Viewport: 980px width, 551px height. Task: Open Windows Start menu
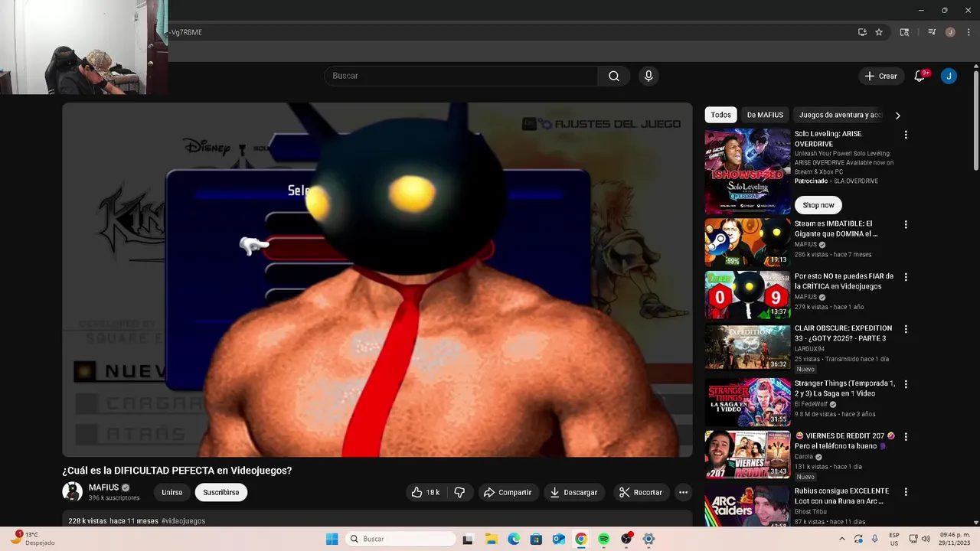point(332,539)
